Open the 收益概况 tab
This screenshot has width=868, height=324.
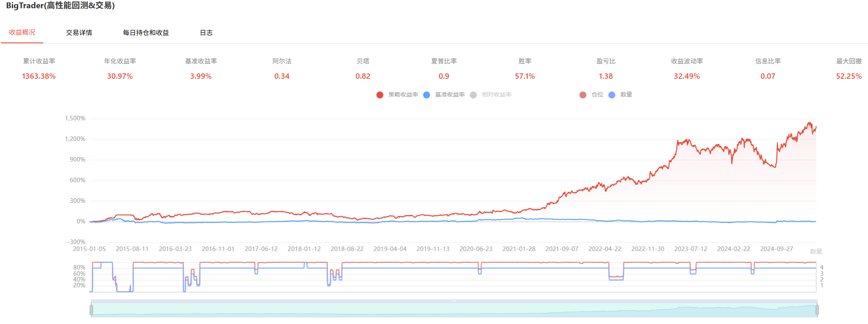point(22,33)
